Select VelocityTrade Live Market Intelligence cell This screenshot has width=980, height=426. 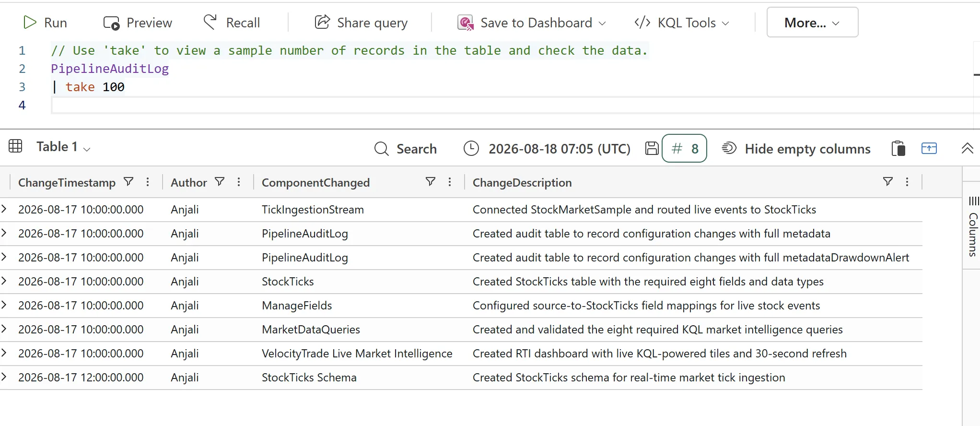(x=357, y=354)
